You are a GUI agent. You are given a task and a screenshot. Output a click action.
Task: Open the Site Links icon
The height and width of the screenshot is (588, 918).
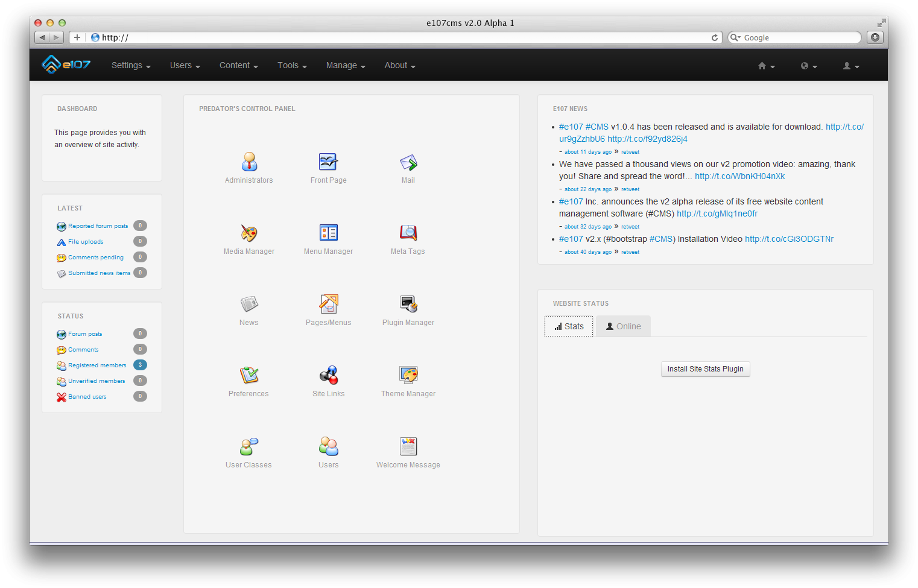(329, 376)
